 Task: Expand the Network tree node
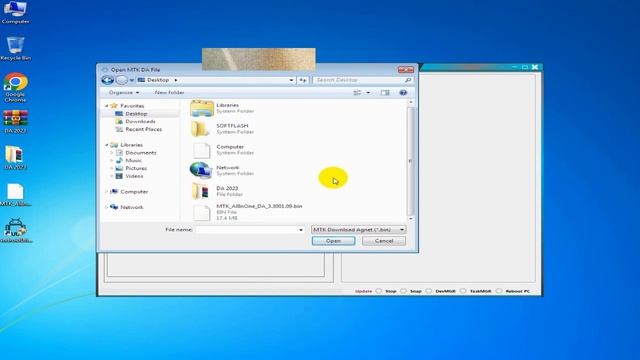coord(107,207)
